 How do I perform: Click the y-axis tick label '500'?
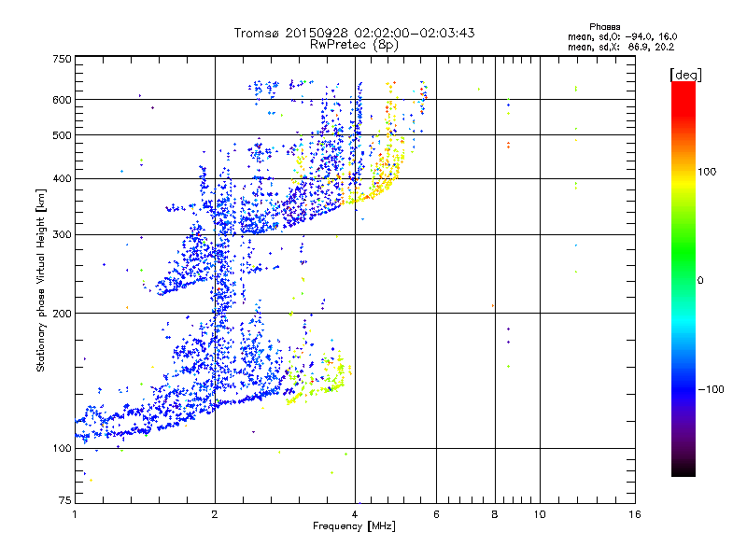point(62,135)
